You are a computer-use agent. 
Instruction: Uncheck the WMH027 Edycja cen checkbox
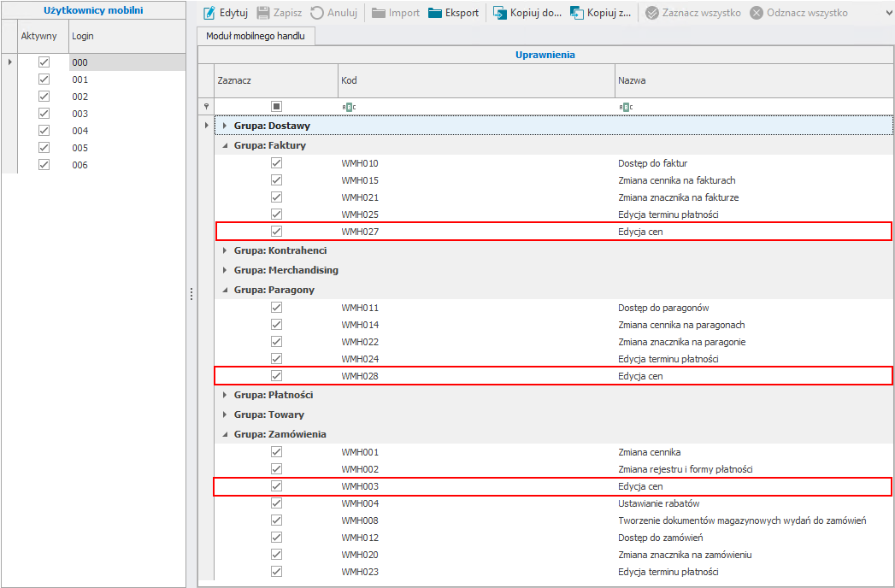276,232
